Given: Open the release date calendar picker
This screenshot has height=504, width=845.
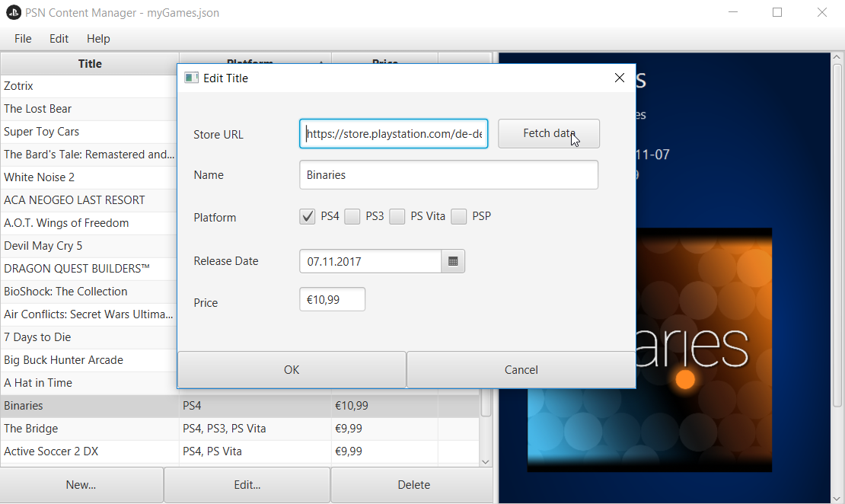Looking at the screenshot, I should pyautogui.click(x=453, y=261).
